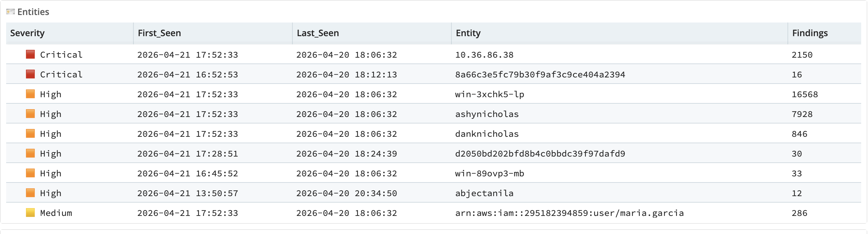
Task: Sort by the First_Seen column header
Action: (159, 33)
